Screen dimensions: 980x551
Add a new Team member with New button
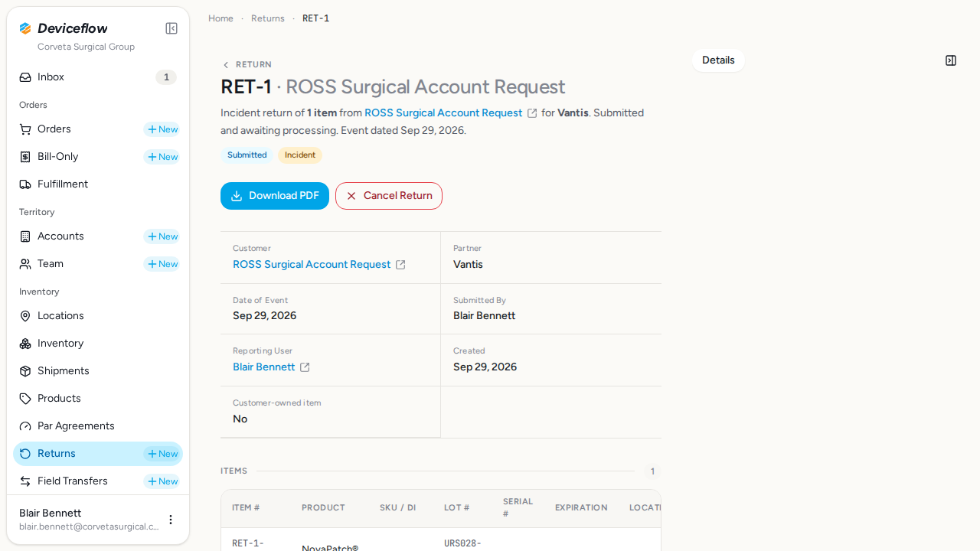coord(162,264)
